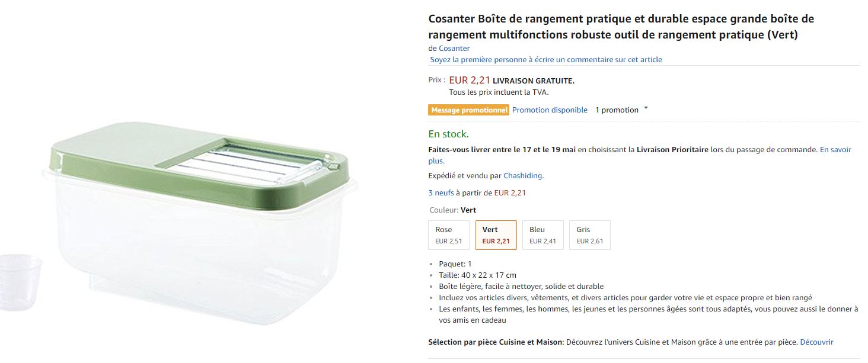
Task: Expand the 1 promotion dropdown arrow
Action: tap(646, 108)
